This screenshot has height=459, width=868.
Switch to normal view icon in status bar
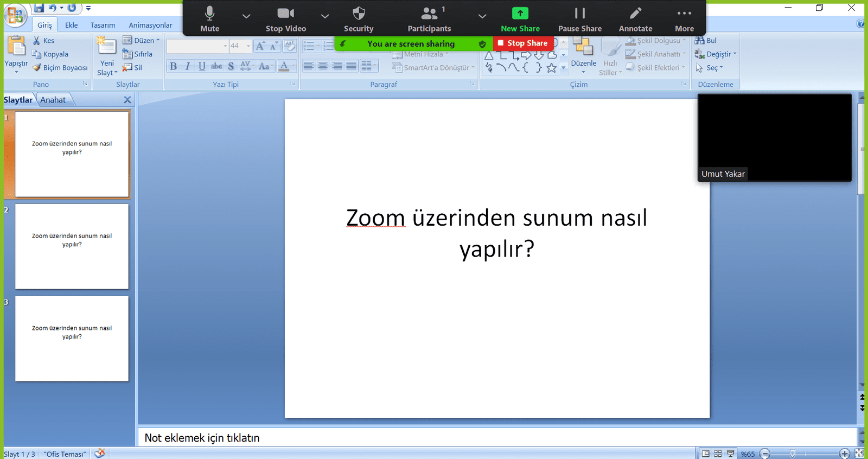click(x=705, y=454)
